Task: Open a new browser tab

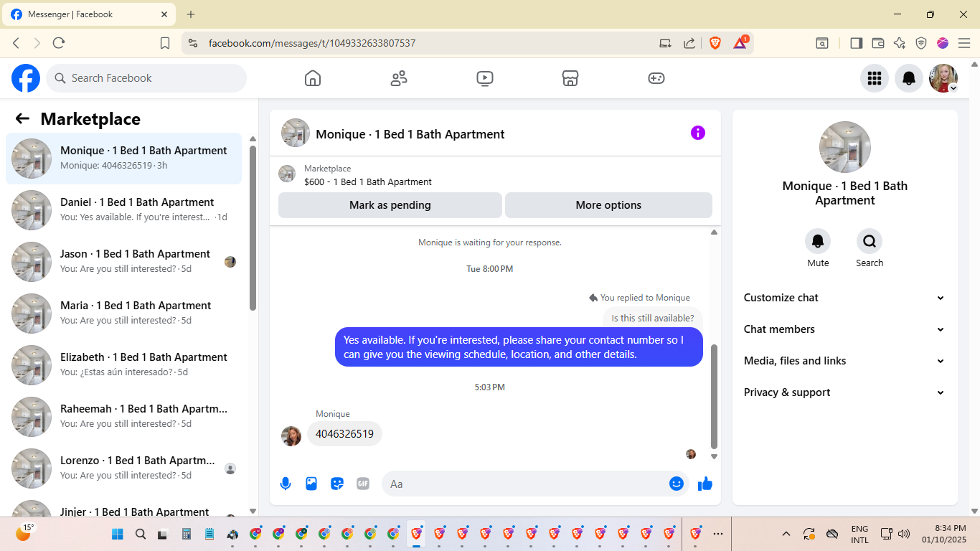Action: pyautogui.click(x=191, y=14)
